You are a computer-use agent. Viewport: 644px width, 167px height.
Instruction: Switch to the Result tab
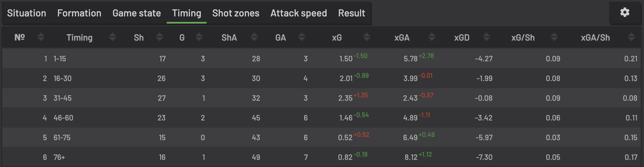pyautogui.click(x=352, y=13)
